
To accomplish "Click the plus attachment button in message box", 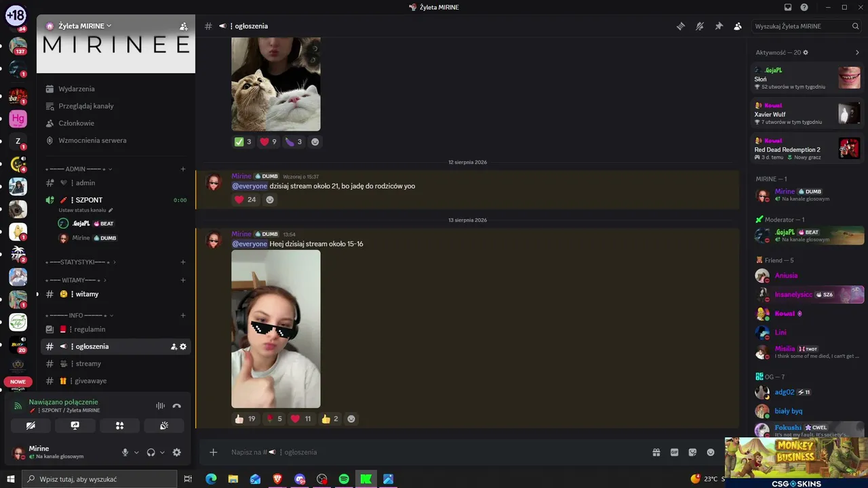I will pos(214,452).
